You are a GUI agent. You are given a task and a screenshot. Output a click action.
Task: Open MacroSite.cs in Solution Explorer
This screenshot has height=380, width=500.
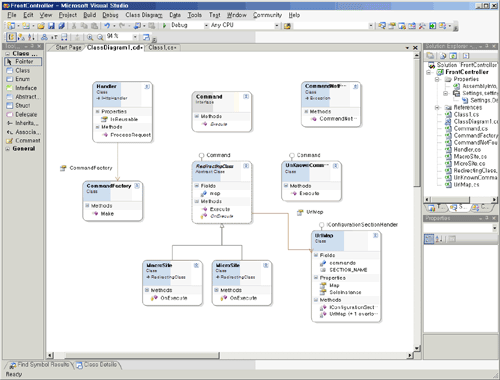tap(470, 156)
